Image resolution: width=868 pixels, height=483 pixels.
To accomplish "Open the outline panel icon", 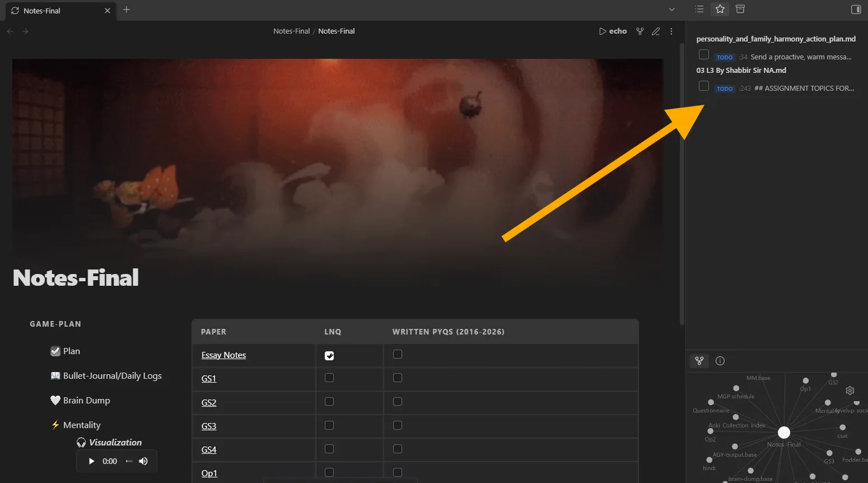I will [699, 9].
